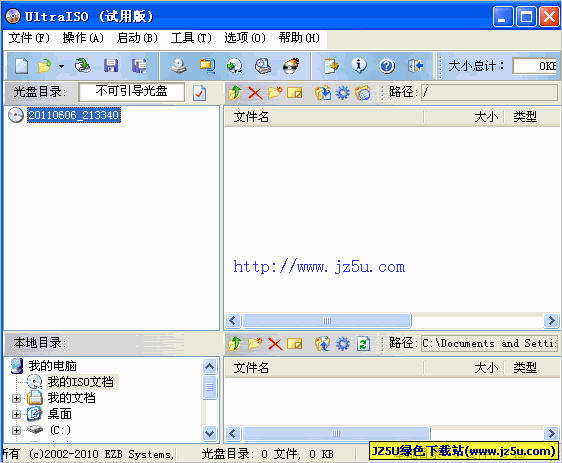
Task: Expand the (C:) drive tree node
Action: click(16, 430)
